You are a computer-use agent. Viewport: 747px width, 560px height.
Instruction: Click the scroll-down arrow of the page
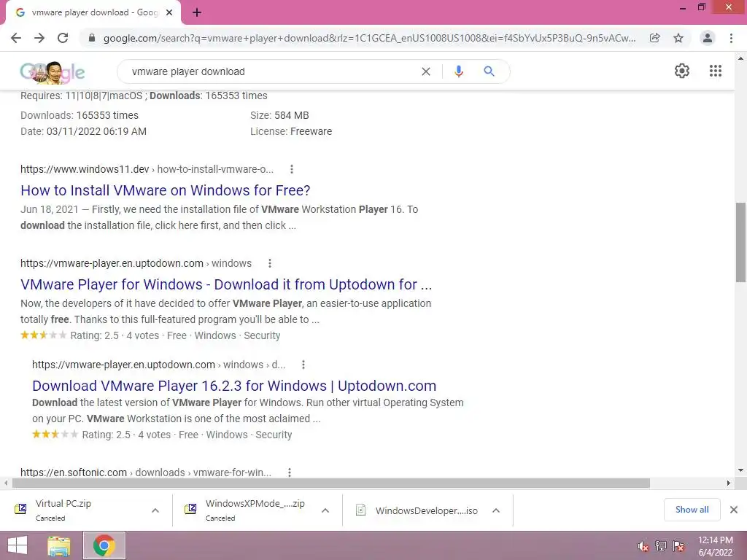pyautogui.click(x=741, y=470)
